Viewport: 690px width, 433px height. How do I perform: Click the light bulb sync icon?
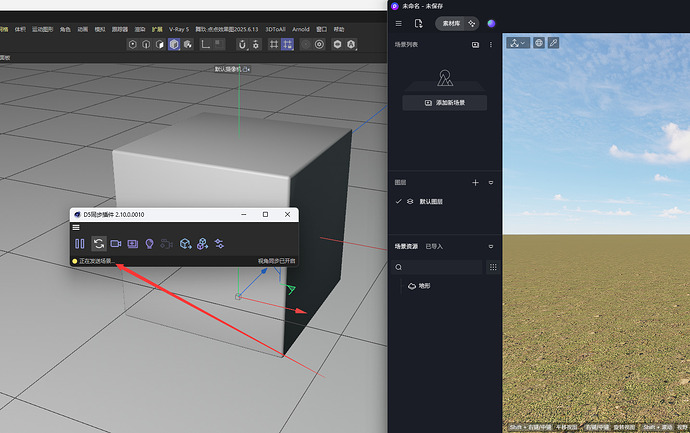pyautogui.click(x=149, y=243)
